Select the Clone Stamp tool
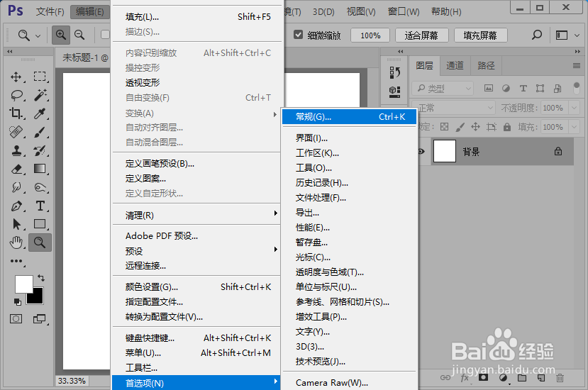This screenshot has height=390, width=588. 16,150
